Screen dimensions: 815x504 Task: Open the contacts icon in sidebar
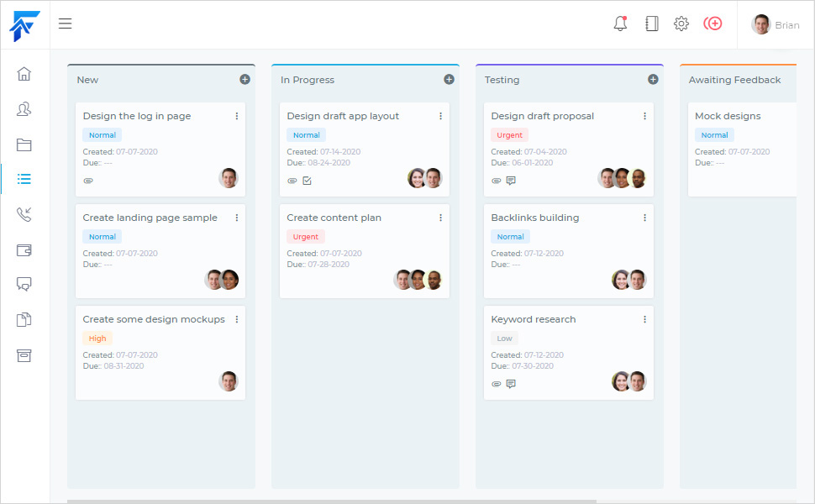[x=24, y=109]
